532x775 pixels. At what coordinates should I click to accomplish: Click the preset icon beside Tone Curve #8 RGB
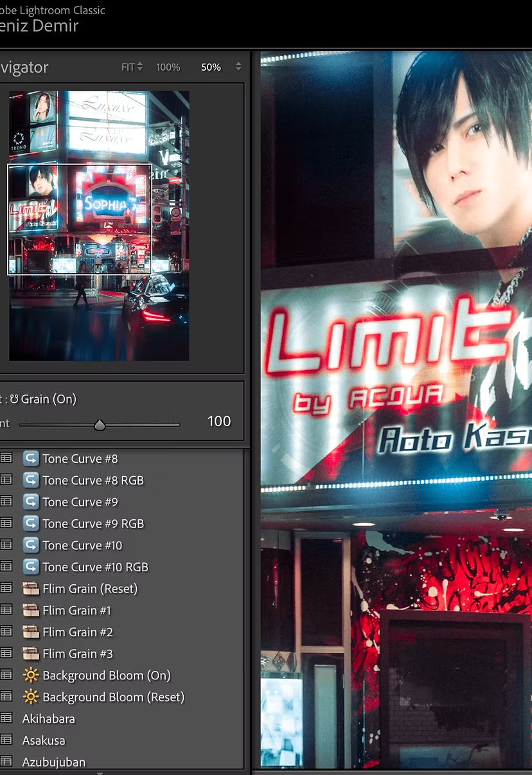click(x=6, y=480)
